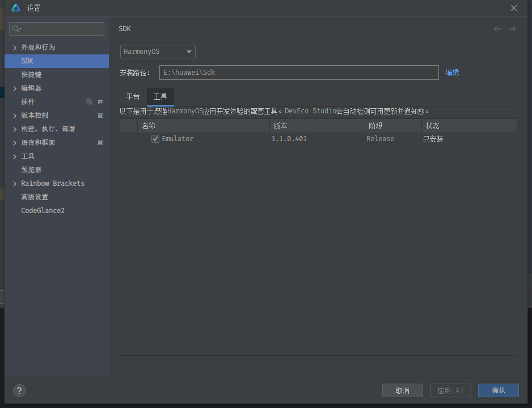Click the 应用(A) button
This screenshot has height=408, width=532.
[450, 390]
